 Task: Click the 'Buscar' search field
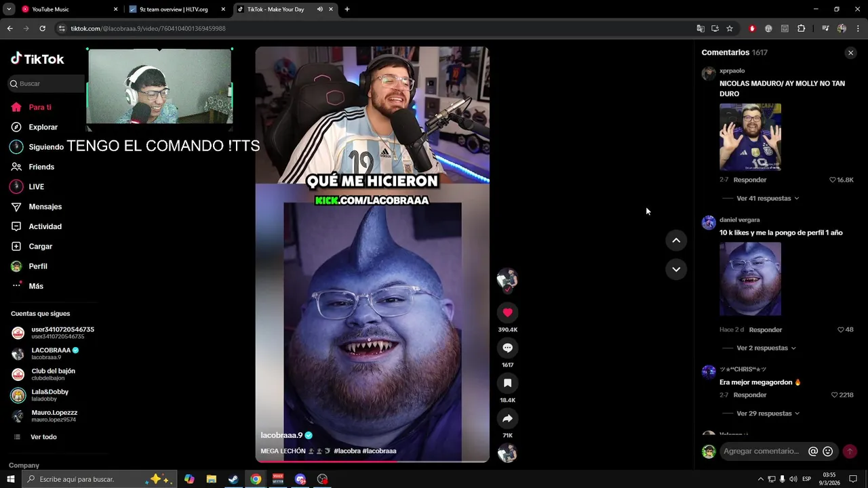46,83
